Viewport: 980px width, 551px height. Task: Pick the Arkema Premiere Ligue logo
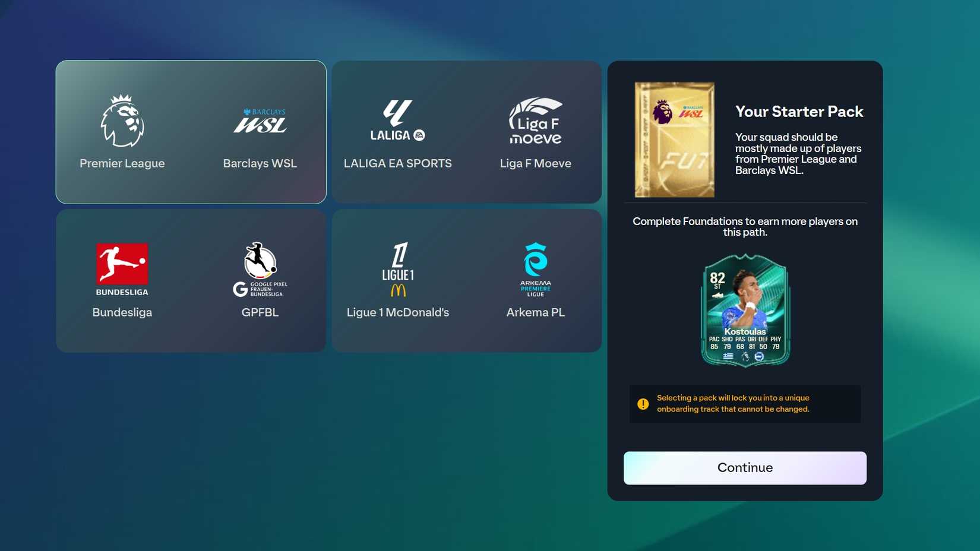(536, 270)
